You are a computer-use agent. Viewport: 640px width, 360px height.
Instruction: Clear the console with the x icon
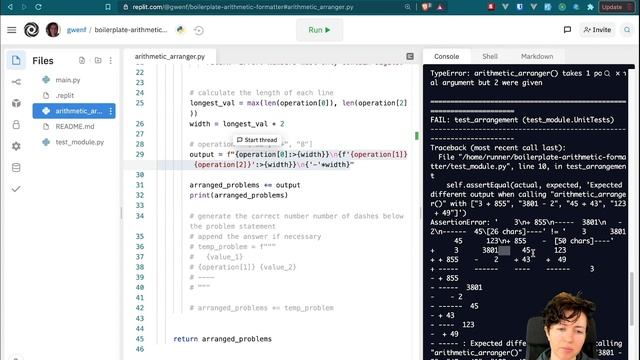tap(618, 73)
